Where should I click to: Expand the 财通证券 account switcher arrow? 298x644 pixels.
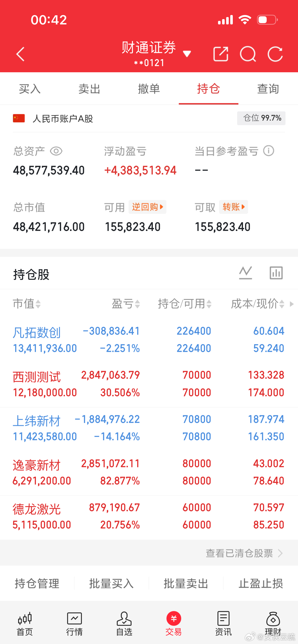click(187, 54)
